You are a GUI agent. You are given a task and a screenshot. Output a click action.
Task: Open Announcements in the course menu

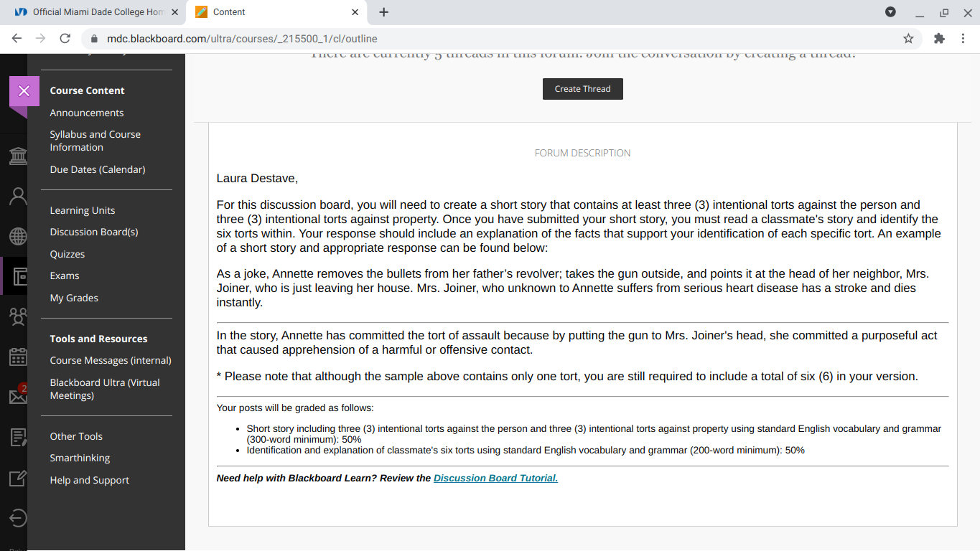coord(87,113)
